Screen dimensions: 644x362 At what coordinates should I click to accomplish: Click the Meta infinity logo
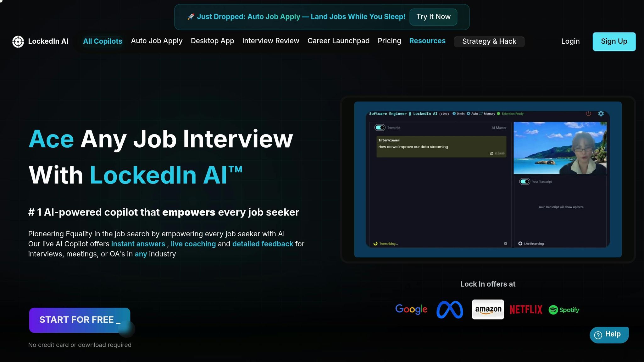[450, 310]
